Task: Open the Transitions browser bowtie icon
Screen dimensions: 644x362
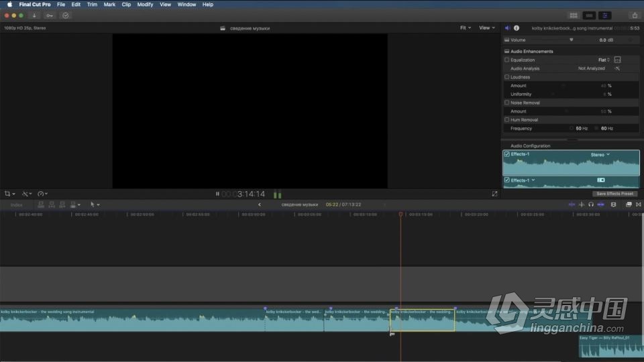Action: (x=638, y=204)
